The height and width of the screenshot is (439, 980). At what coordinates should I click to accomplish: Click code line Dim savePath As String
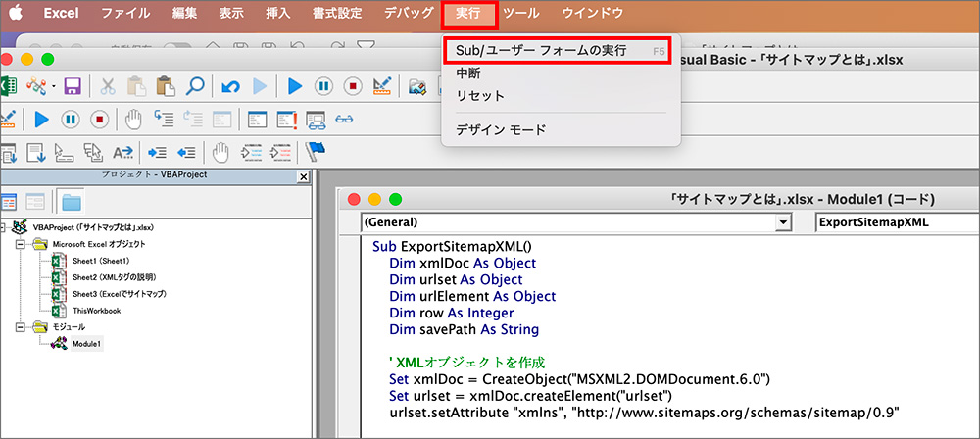pos(464,329)
